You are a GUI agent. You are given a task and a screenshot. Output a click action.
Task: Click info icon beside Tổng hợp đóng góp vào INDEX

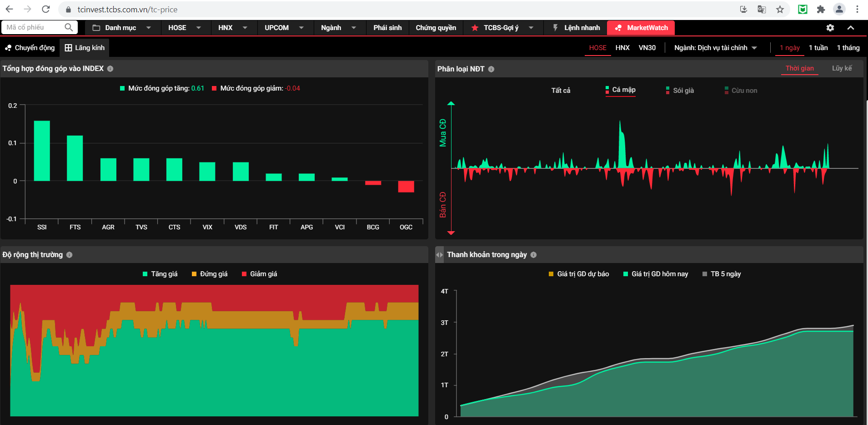(x=110, y=69)
